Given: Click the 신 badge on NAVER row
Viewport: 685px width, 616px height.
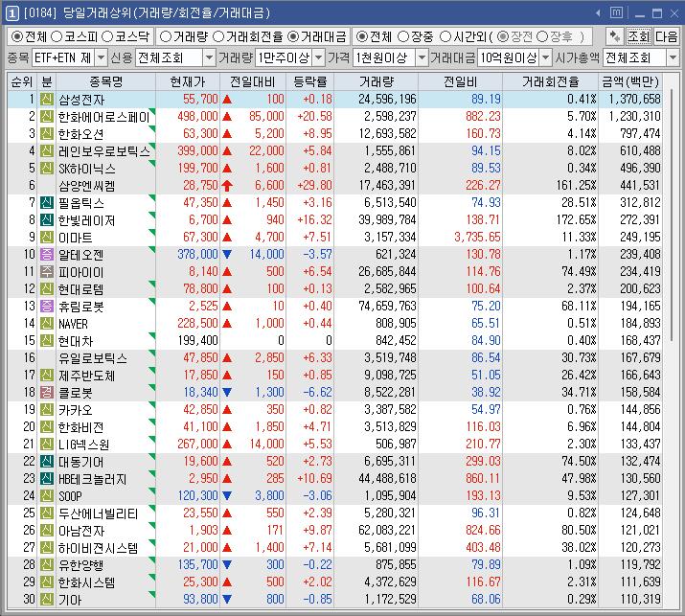Looking at the screenshot, I should coord(47,323).
